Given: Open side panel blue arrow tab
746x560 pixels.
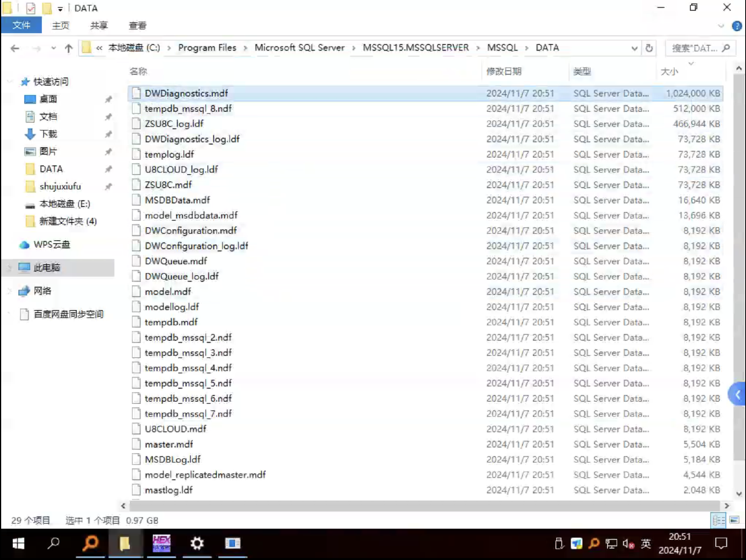Looking at the screenshot, I should coord(737,394).
